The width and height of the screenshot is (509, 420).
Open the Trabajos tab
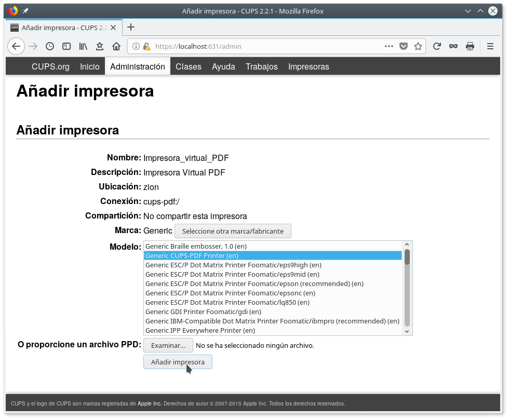coord(261,66)
